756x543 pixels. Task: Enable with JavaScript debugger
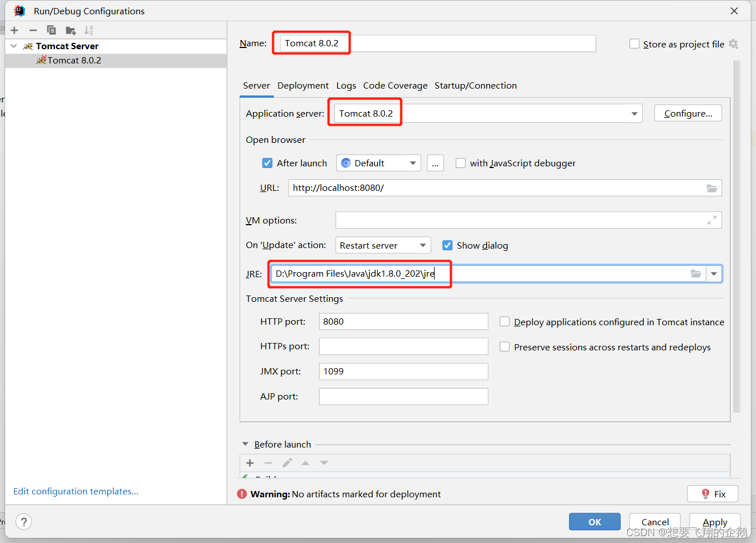point(460,163)
